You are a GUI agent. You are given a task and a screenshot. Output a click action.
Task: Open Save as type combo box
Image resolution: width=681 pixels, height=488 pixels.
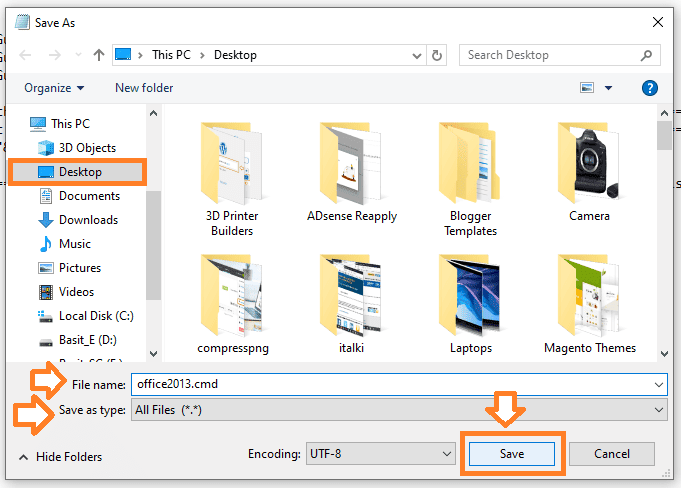click(x=399, y=410)
